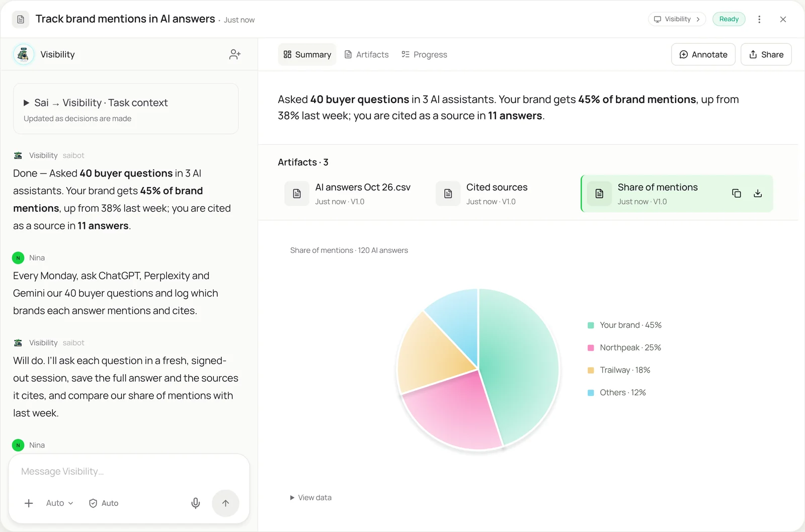The height and width of the screenshot is (532, 805).
Task: Click the Ready status badge
Action: tap(729, 19)
